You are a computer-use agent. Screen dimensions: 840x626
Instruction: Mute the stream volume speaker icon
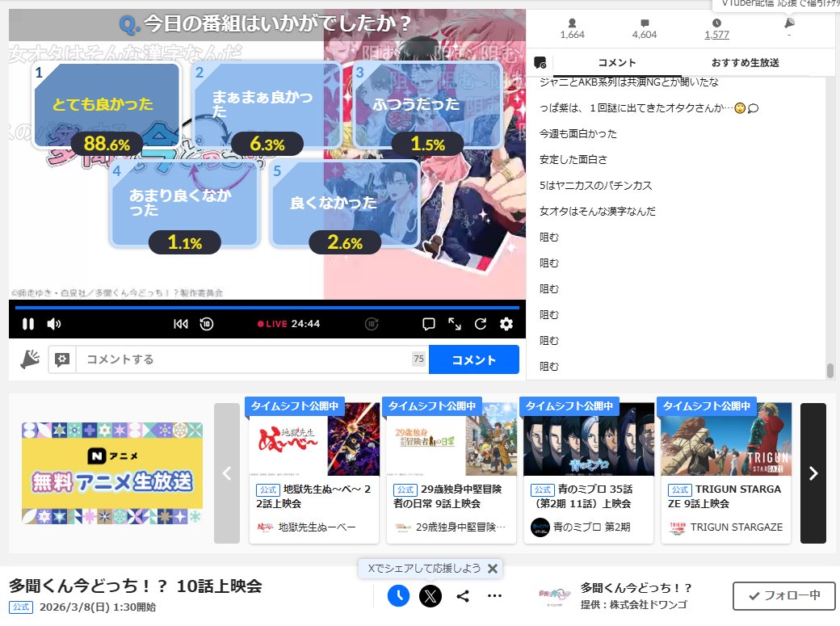pyautogui.click(x=52, y=323)
